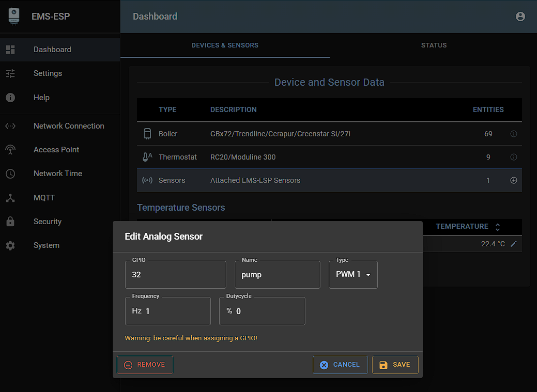The image size is (537, 392).
Task: Remove the analog sensor
Action: tap(145, 365)
